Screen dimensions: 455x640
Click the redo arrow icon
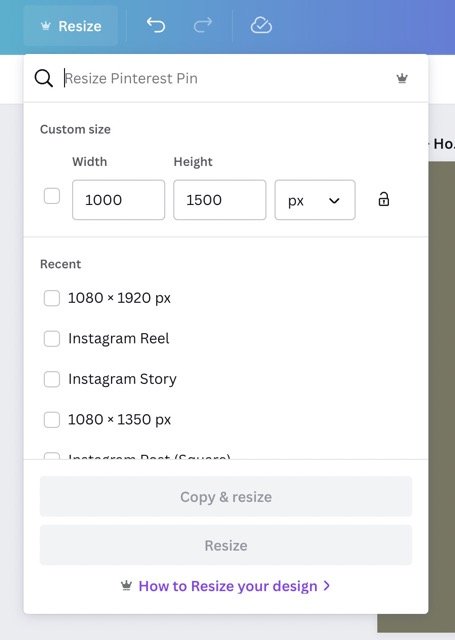click(x=203, y=25)
